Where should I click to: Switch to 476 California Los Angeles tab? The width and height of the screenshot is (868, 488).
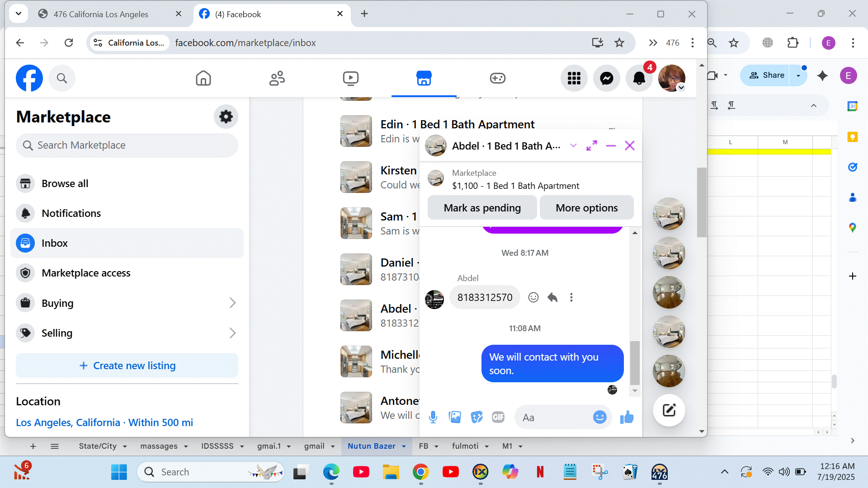click(101, 14)
